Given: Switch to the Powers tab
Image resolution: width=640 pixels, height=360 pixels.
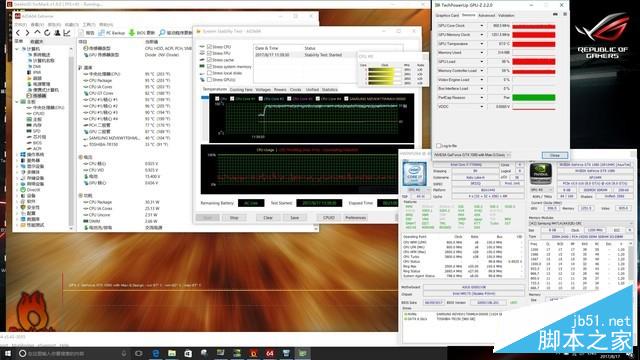Looking at the screenshot, I should pyautogui.click(x=280, y=89).
